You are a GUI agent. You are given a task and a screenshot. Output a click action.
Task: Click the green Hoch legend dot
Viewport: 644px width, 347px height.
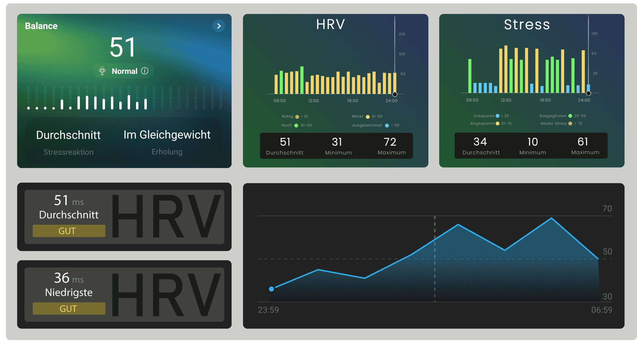pos(296,126)
